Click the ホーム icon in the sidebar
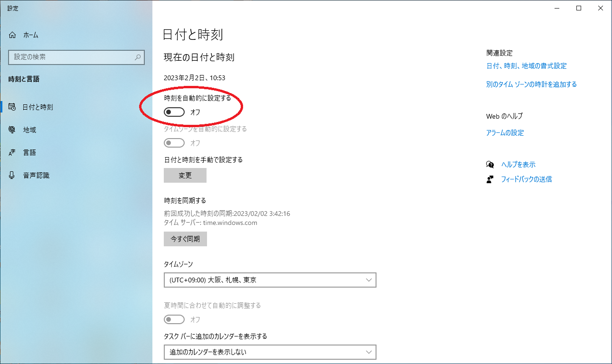 point(12,35)
